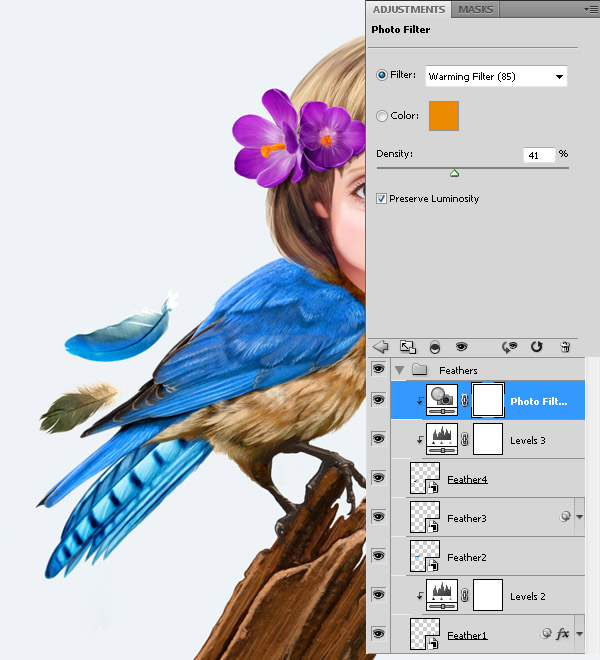Image resolution: width=600 pixels, height=660 pixels.
Task: Uncheck Preserve Luminosity
Action: click(x=382, y=199)
